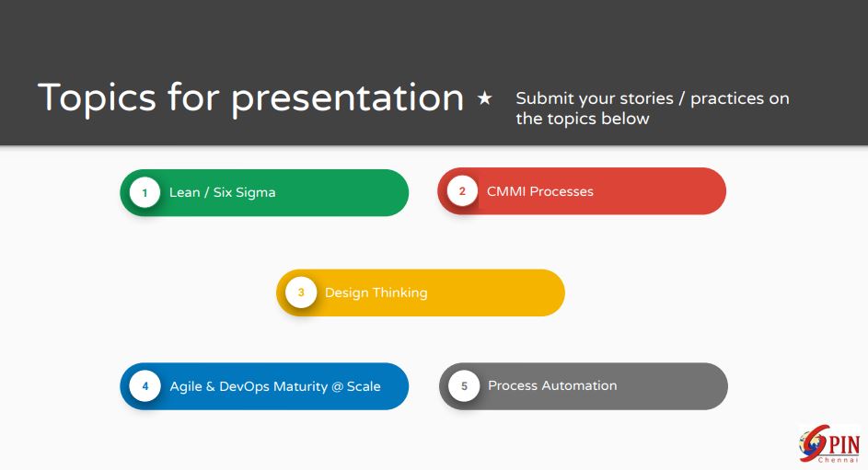The image size is (868, 470).
Task: Click the number 2 circle badge
Action: pos(462,191)
